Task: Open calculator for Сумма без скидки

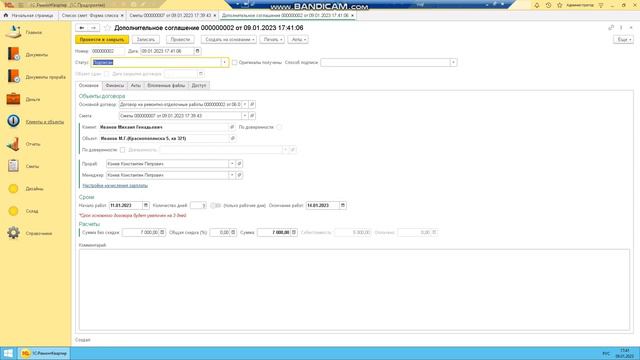Action: (162, 232)
